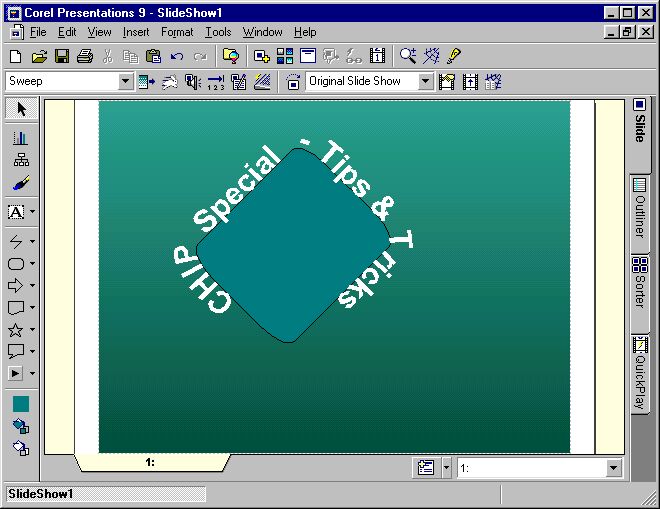Expand the text tool options arrow
Screen dimensions: 660x509
pos(32,212)
